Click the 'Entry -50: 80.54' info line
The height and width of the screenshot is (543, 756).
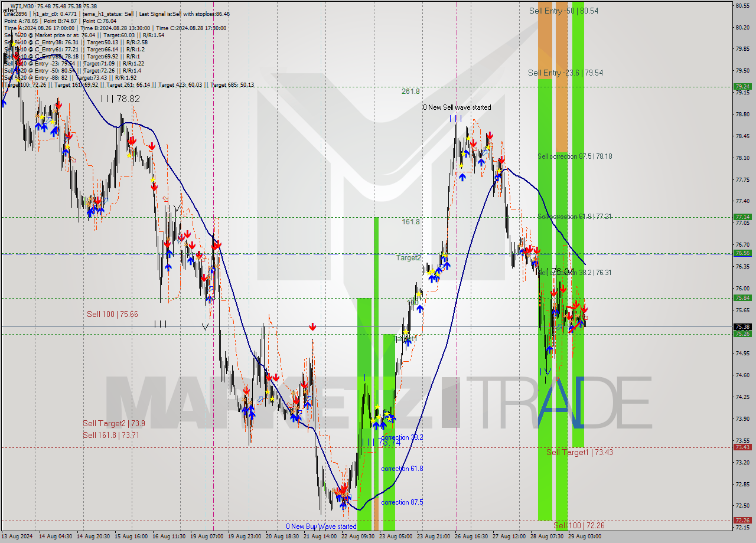coord(54,70)
